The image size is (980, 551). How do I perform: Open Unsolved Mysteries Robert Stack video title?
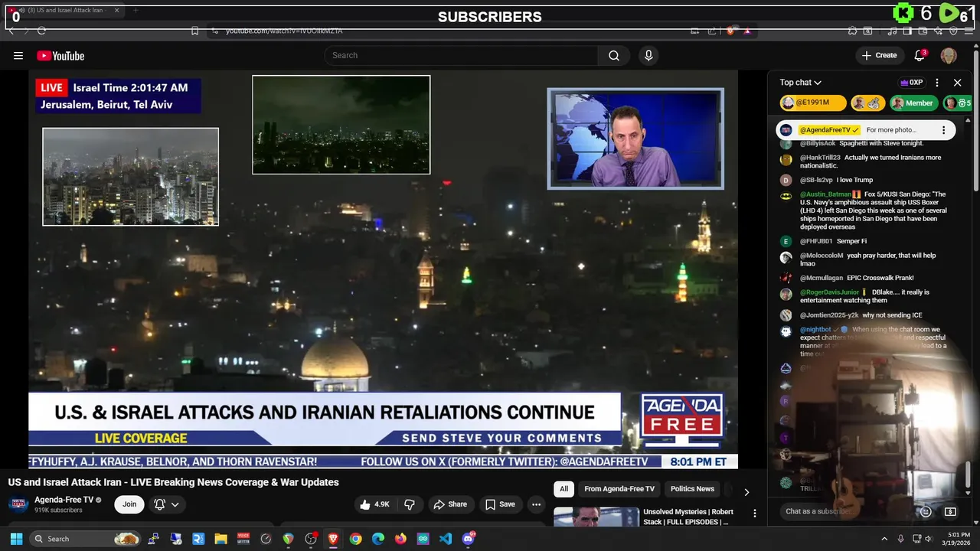(688, 517)
